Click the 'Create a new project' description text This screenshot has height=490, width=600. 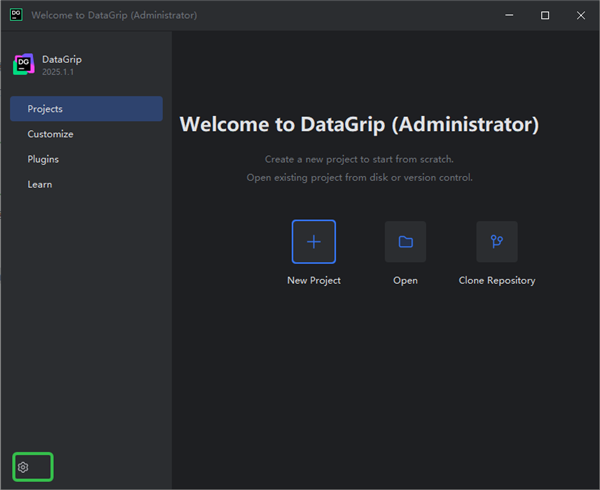tap(359, 159)
